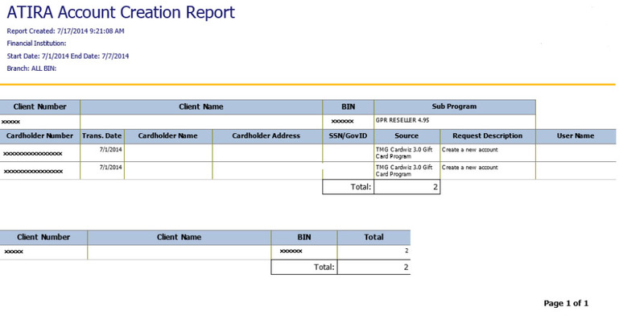Screen dimensions: 644x324
Task: Click the Start Date and End Date line
Action: pyautogui.click(x=68, y=56)
